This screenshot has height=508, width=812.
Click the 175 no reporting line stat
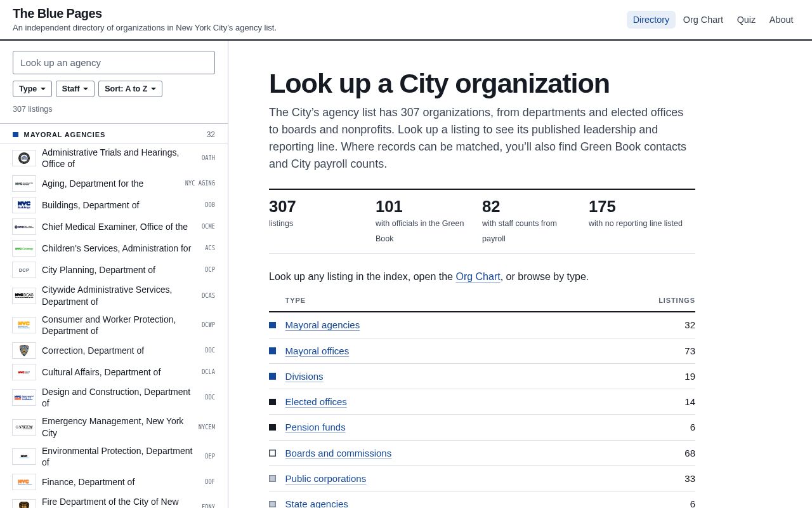pos(636,213)
